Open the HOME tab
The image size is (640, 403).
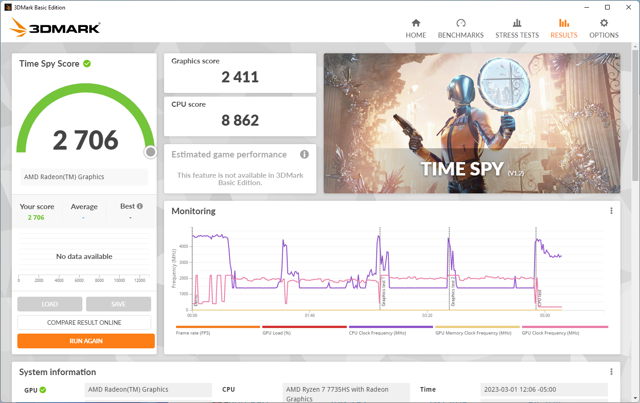[416, 29]
